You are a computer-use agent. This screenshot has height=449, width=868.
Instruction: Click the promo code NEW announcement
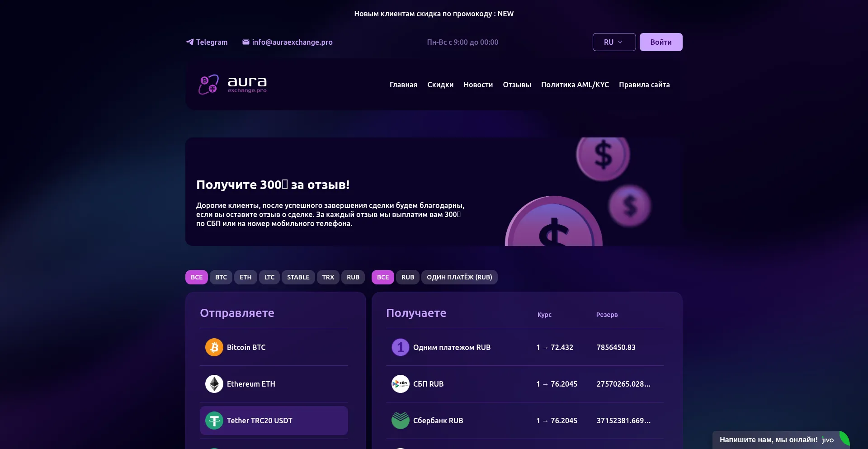434,14
